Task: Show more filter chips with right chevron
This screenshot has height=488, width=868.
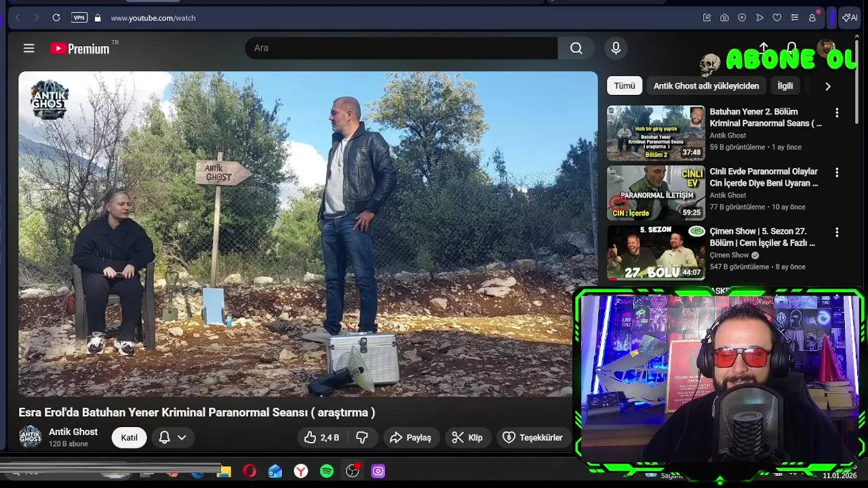Action: click(x=827, y=86)
